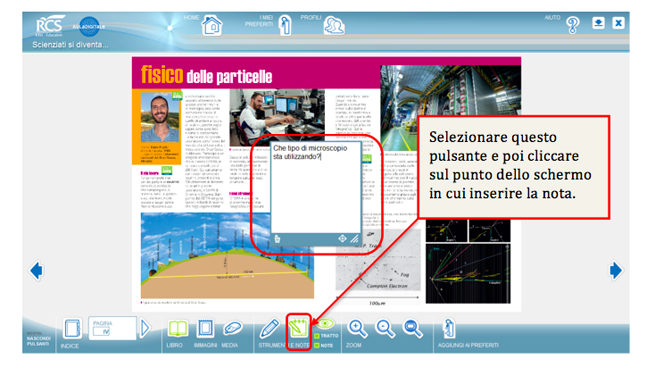Image resolution: width=655 pixels, height=376 pixels.
Task: Go to the next page arrow
Action: 615,270
